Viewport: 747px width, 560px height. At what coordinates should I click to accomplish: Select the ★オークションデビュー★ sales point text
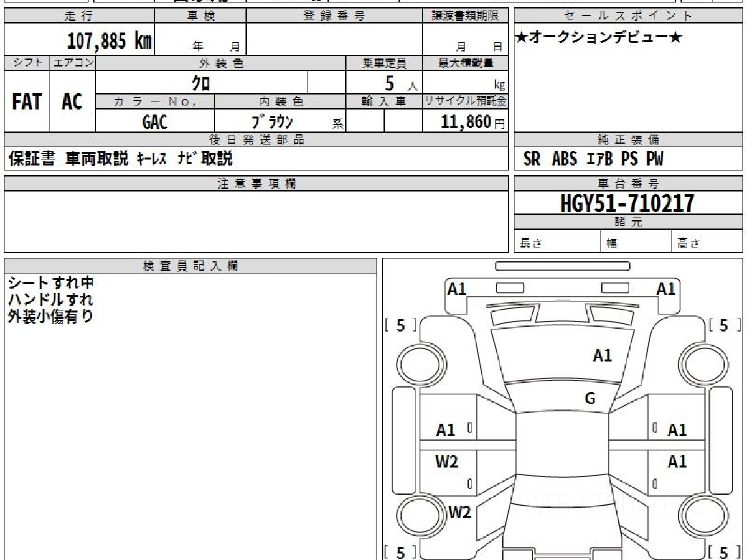(599, 38)
